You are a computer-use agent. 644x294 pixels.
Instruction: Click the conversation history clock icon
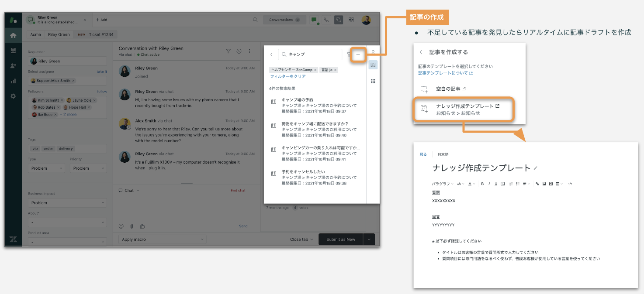point(239,51)
